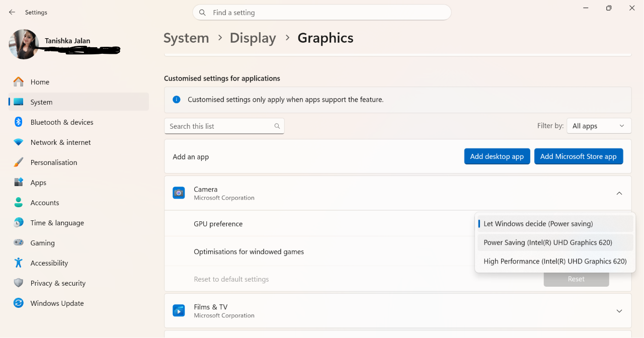Click the Add an app label

tap(191, 157)
